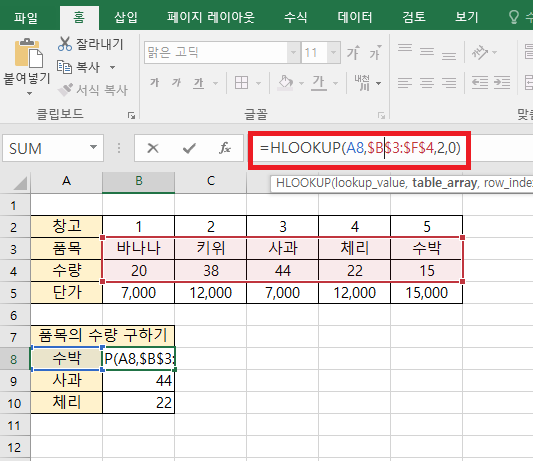Image resolution: width=533 pixels, height=461 pixels.
Task: Open the 보기 tab
Action: click(467, 17)
